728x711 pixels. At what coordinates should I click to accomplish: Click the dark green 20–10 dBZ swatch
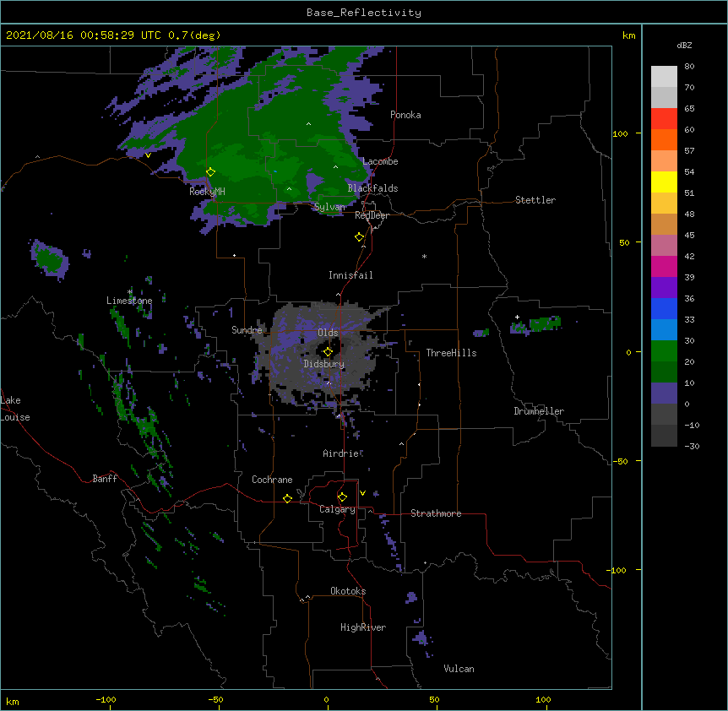pyautogui.click(x=664, y=372)
